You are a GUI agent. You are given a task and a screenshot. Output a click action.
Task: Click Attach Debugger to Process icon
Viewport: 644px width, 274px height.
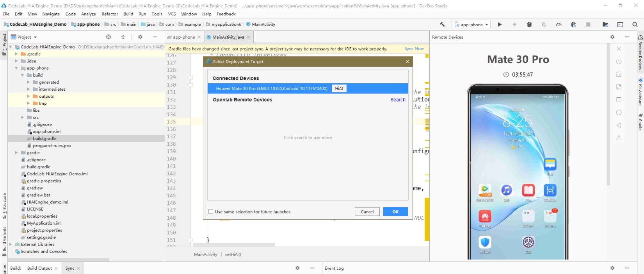pos(573,24)
